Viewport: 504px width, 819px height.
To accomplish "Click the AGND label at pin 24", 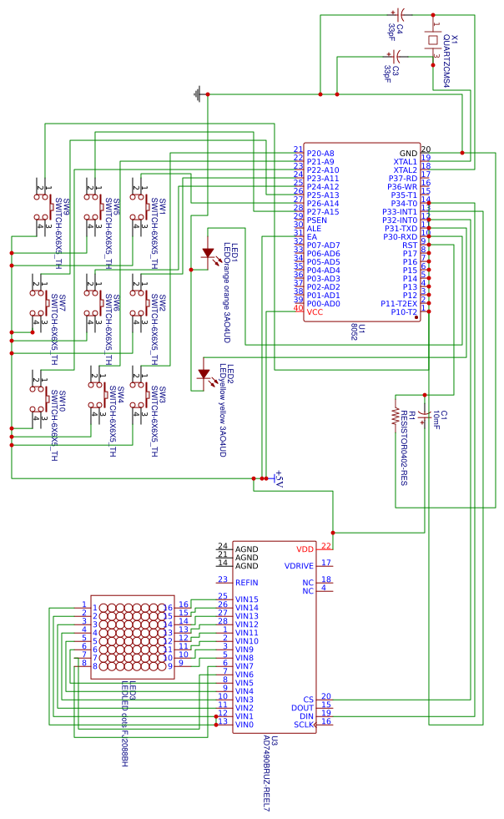I will click(x=247, y=549).
